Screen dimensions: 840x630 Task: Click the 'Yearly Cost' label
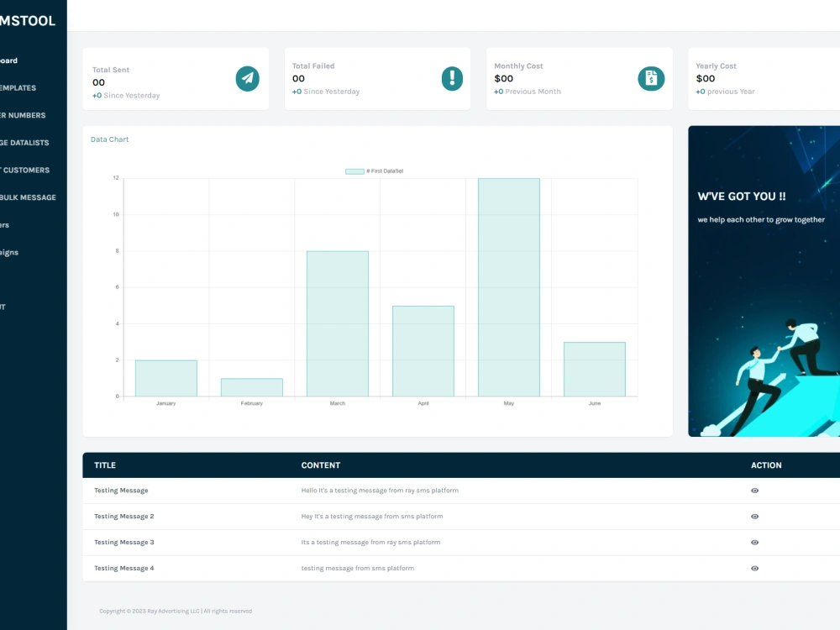point(717,66)
